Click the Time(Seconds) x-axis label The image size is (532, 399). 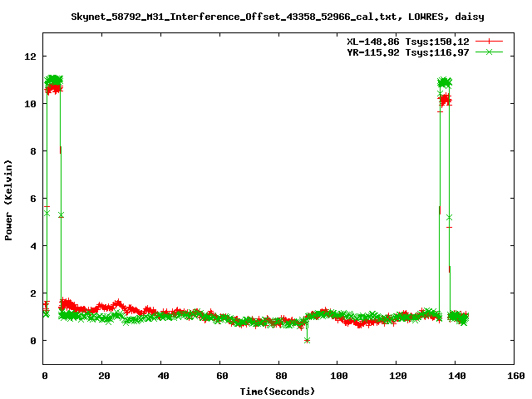pos(278,392)
